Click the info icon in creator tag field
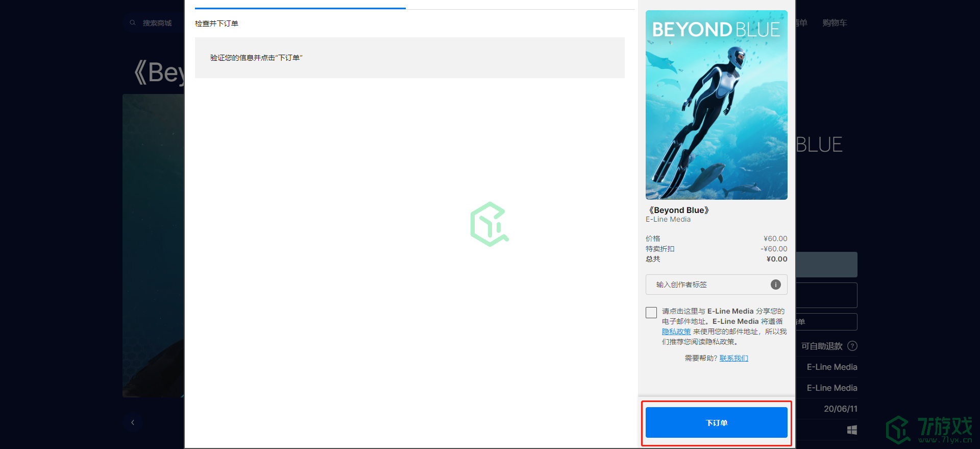Viewport: 980px width, 449px height. 775,285
